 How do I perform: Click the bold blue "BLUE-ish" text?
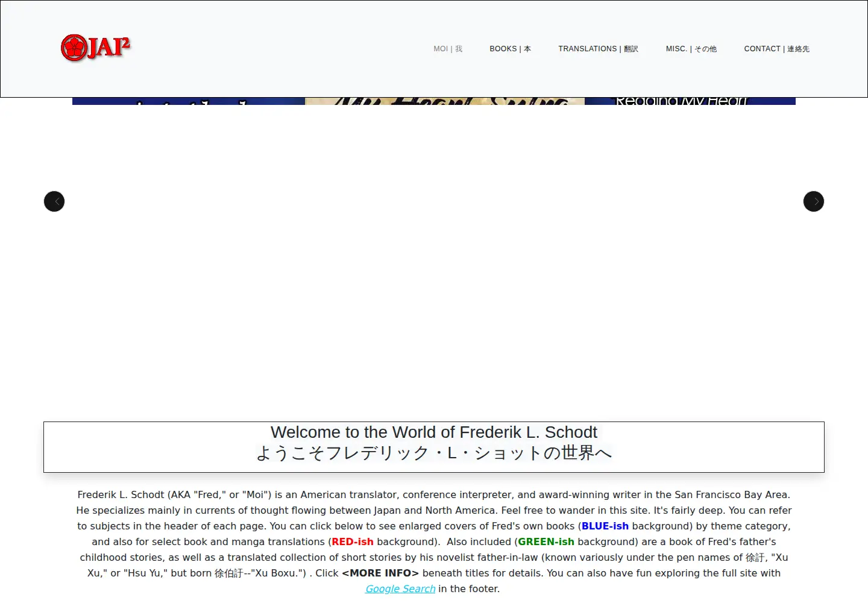pyautogui.click(x=605, y=526)
